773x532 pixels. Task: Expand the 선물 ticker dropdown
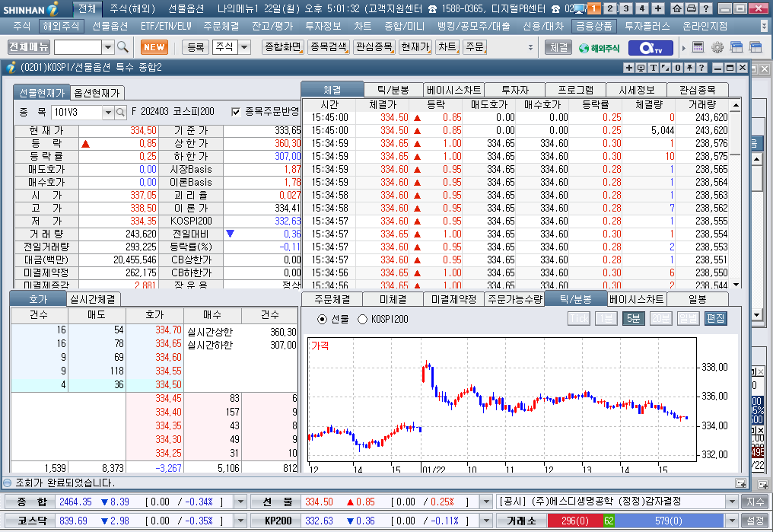click(486, 502)
